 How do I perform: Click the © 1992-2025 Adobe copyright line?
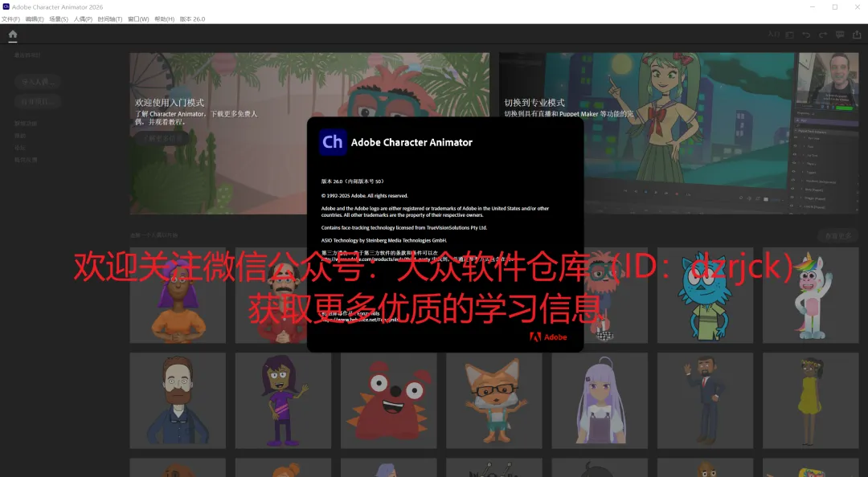tap(364, 196)
